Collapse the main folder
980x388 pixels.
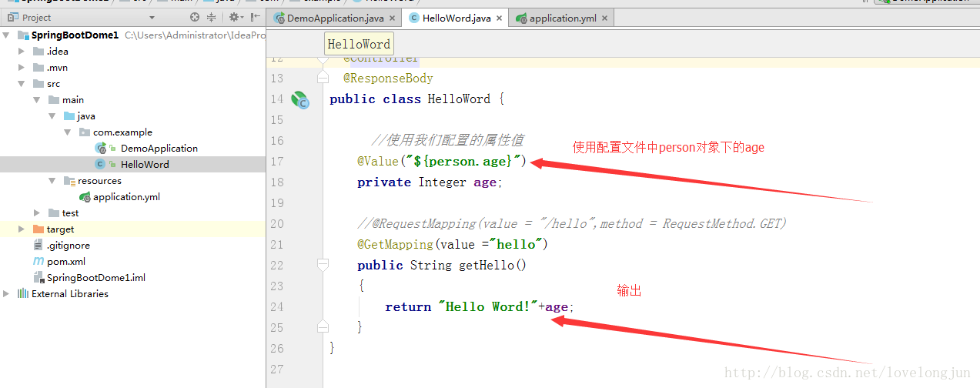coord(37,99)
